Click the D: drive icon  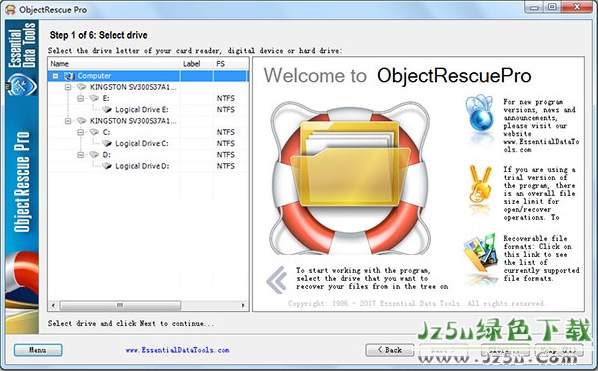[94, 155]
